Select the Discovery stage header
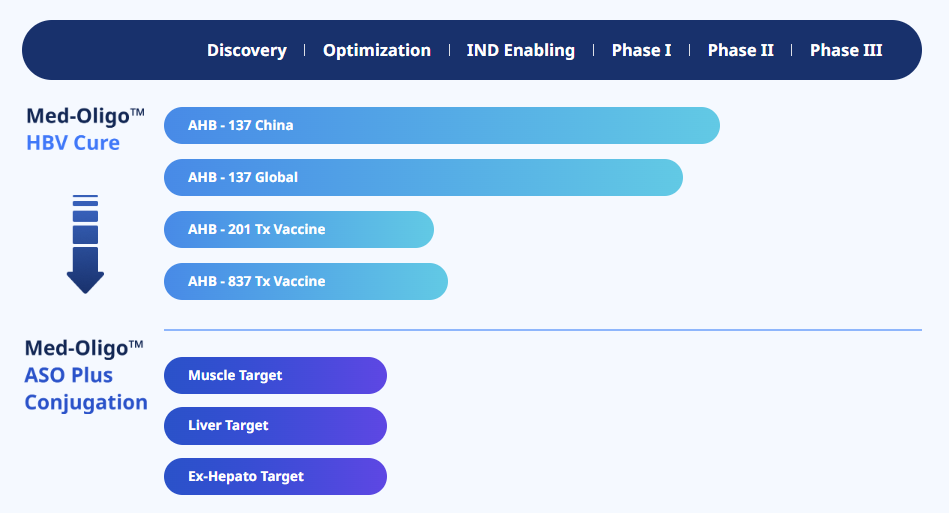 [x=247, y=50]
